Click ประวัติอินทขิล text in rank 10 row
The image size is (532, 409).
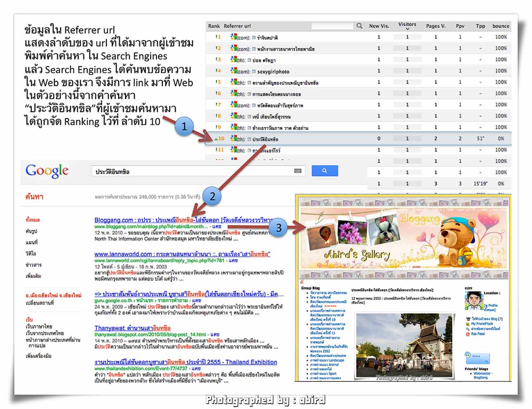(265, 139)
